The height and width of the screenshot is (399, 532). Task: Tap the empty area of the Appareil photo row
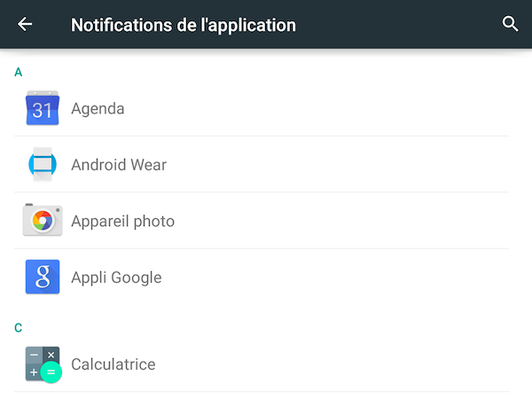click(x=340, y=221)
